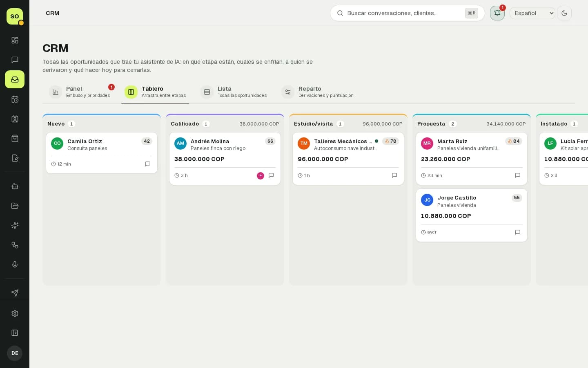Open the Jorge Castillo opportunity card
Viewport: 588px width, 368px height.
coord(472,215)
